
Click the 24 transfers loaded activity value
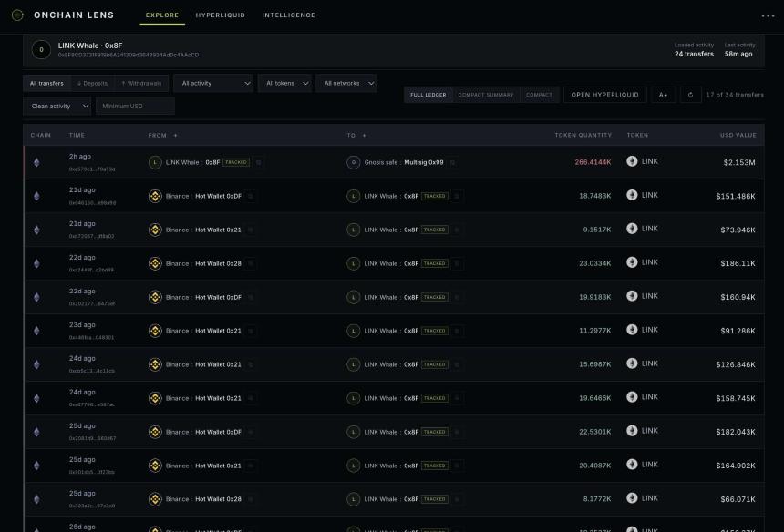point(694,54)
